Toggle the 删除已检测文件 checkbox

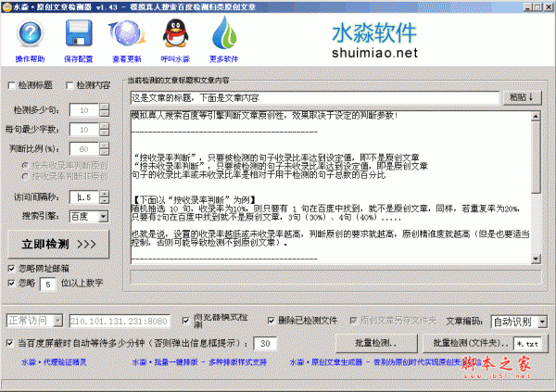click(x=272, y=321)
